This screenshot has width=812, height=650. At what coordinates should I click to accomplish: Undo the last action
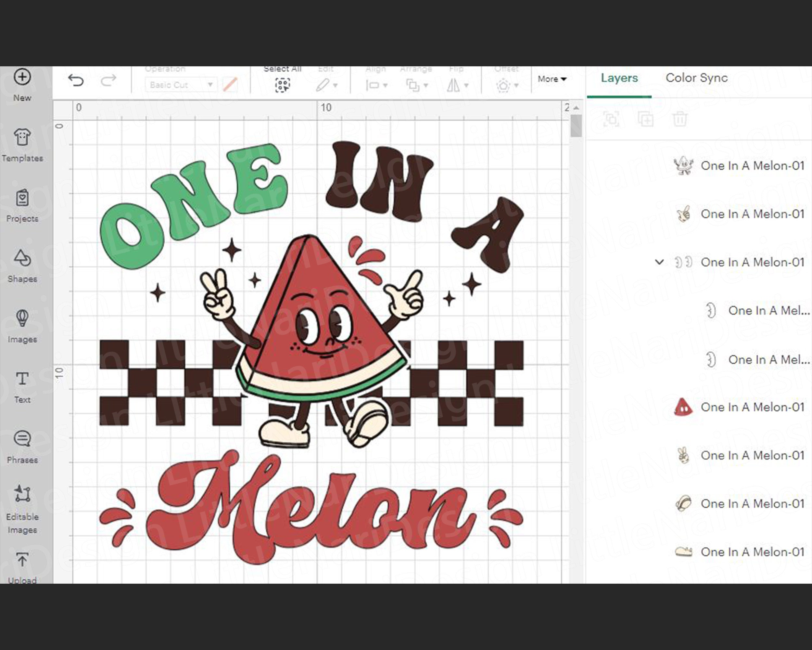76,80
